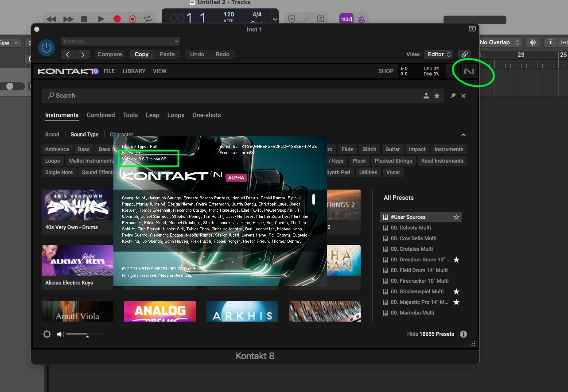Unfavorite the Majestic Pro 14" preset star
This screenshot has height=392, width=568.
456,302
